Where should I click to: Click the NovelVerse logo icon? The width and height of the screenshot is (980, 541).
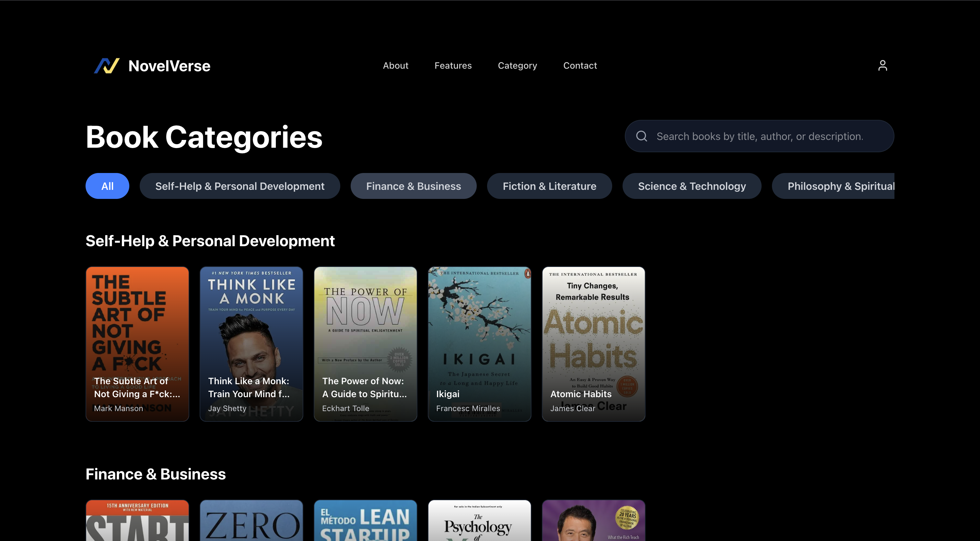click(107, 66)
